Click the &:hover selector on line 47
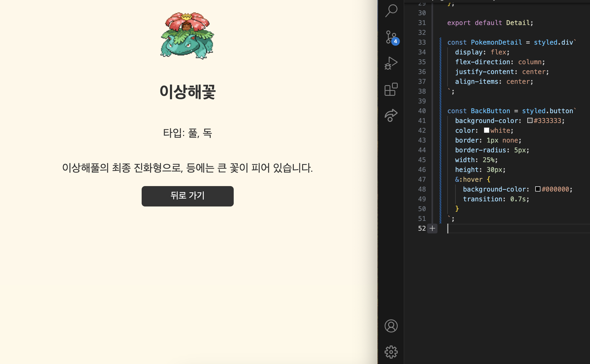The image size is (590, 364). 469,180
